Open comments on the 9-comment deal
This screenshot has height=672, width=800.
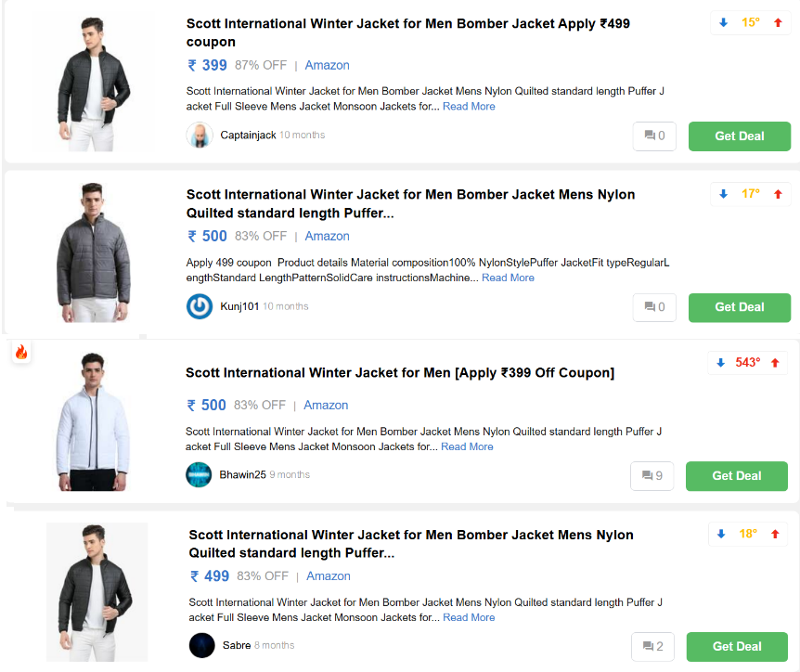click(x=652, y=476)
